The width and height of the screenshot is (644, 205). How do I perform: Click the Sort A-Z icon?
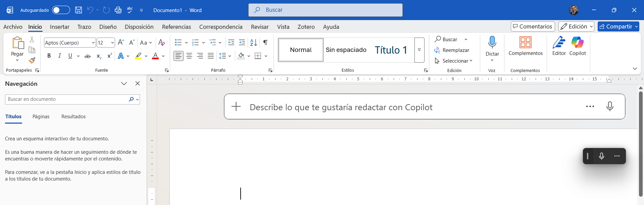point(254,43)
